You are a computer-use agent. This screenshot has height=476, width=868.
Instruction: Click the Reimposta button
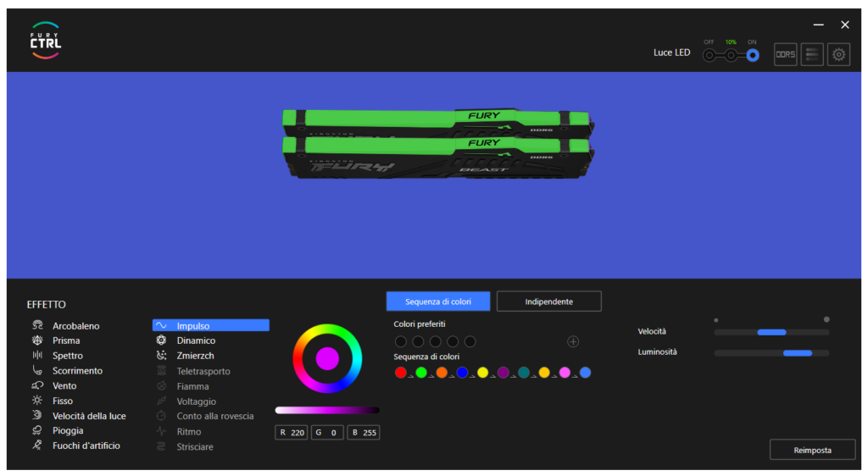point(812,450)
